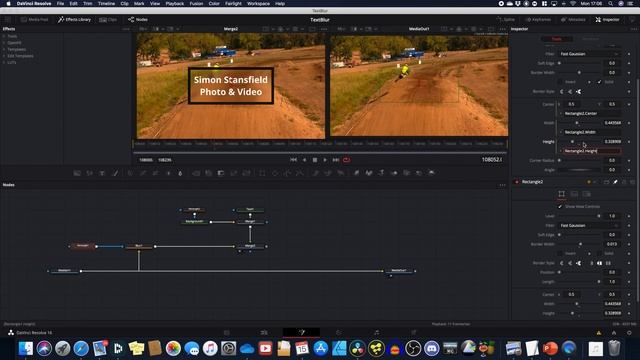Open the Spline editor panel

(506, 20)
